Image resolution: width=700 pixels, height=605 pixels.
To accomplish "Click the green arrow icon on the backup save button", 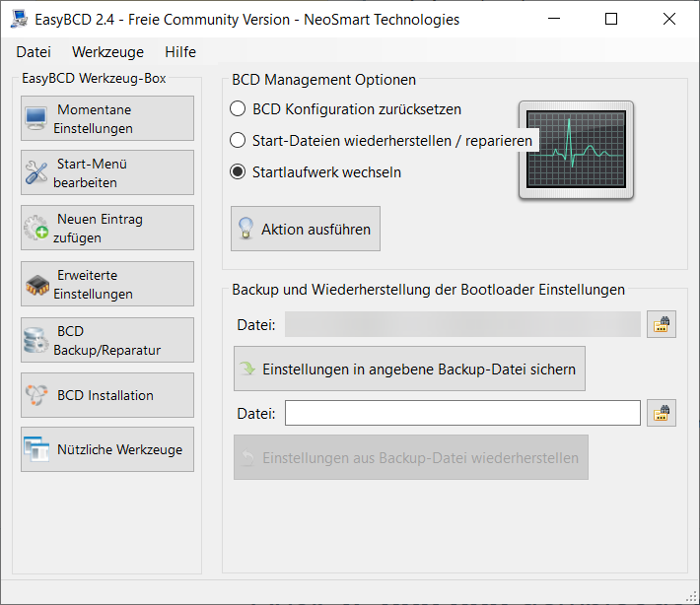I will pos(247,369).
